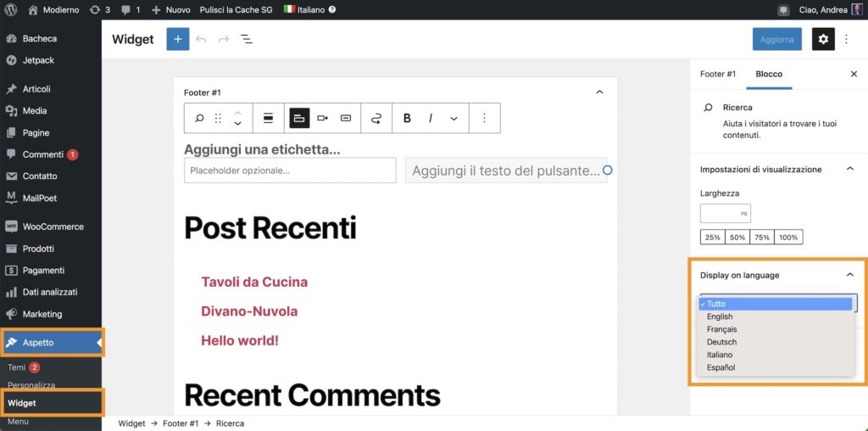Image resolution: width=868 pixels, height=431 pixels.
Task: Click the Aggiorna button
Action: [x=776, y=39]
